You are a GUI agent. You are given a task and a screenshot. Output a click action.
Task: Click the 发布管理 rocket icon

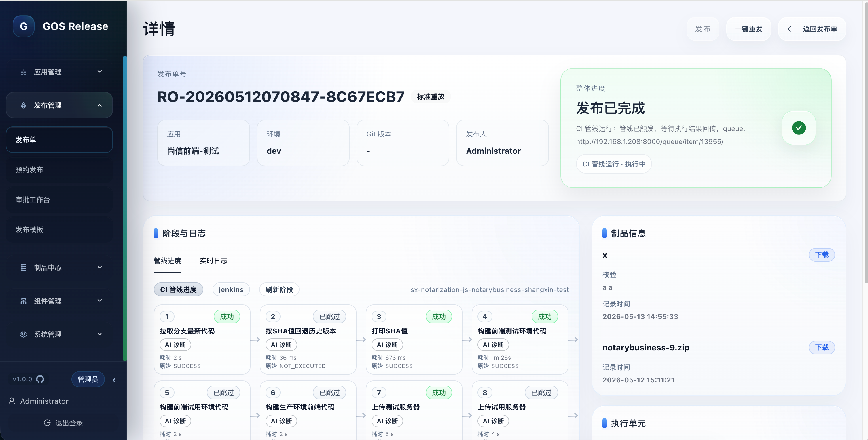[x=24, y=105]
